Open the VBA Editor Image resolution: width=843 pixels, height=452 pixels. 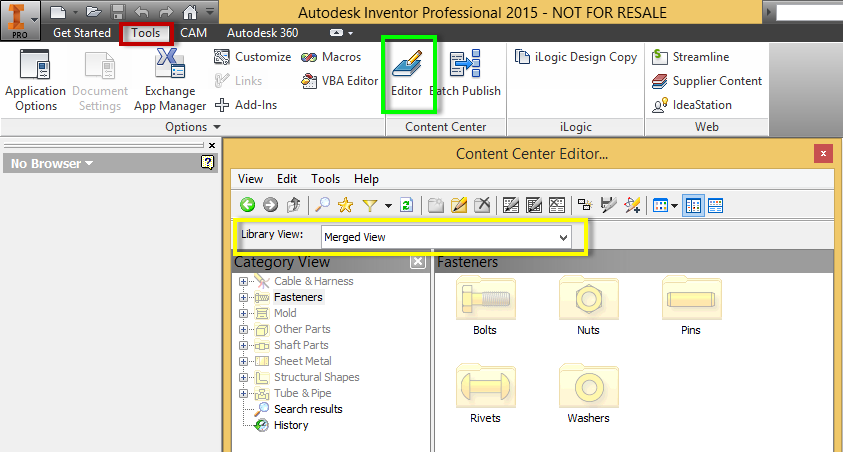click(x=339, y=81)
